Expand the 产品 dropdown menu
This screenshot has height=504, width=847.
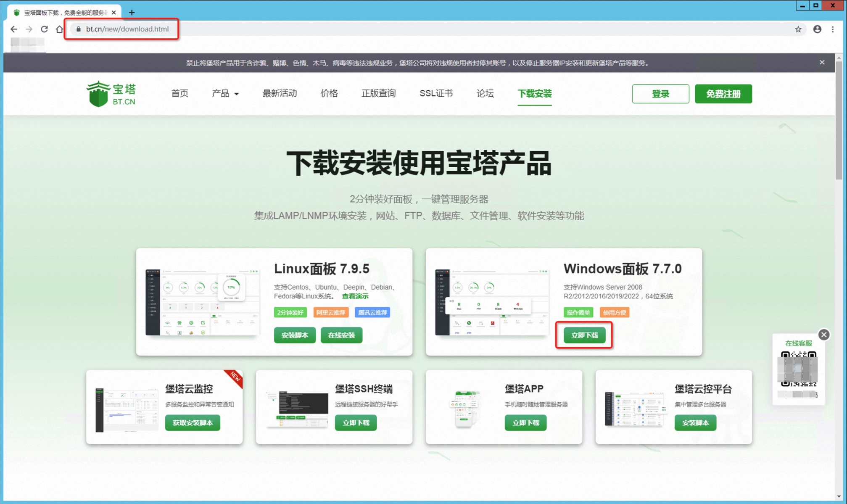point(225,93)
